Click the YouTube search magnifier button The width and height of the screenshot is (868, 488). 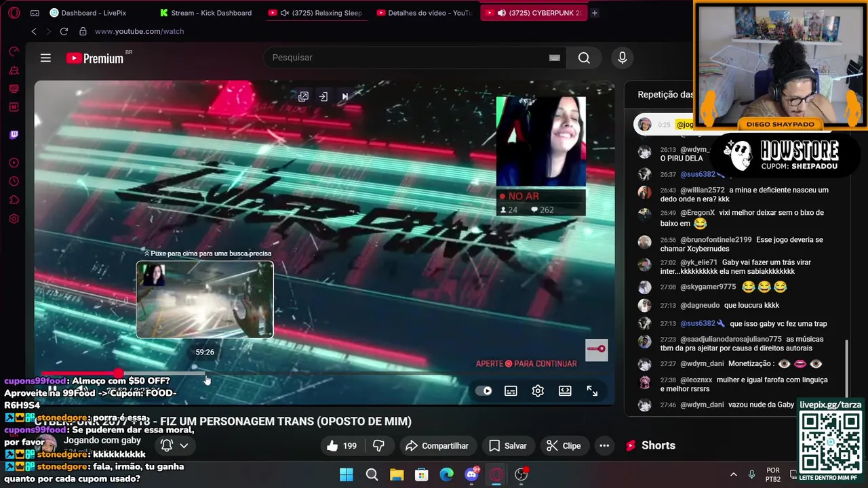point(584,58)
